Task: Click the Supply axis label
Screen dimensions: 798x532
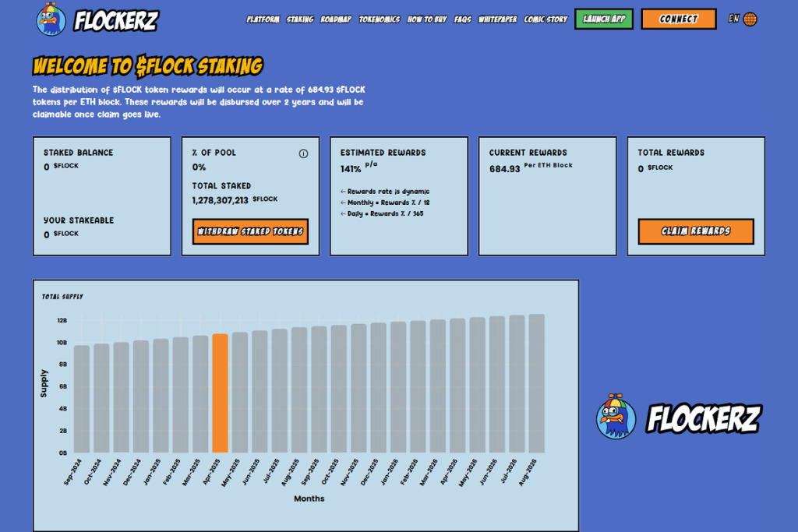Action: coord(44,383)
